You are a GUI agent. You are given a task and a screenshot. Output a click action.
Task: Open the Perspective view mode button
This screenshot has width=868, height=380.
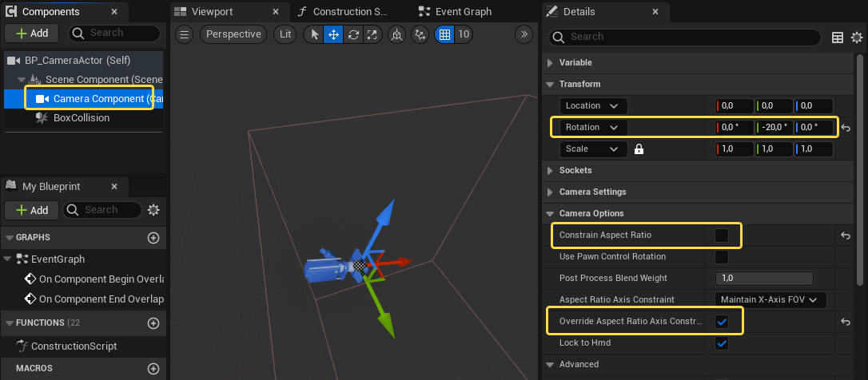coord(233,34)
